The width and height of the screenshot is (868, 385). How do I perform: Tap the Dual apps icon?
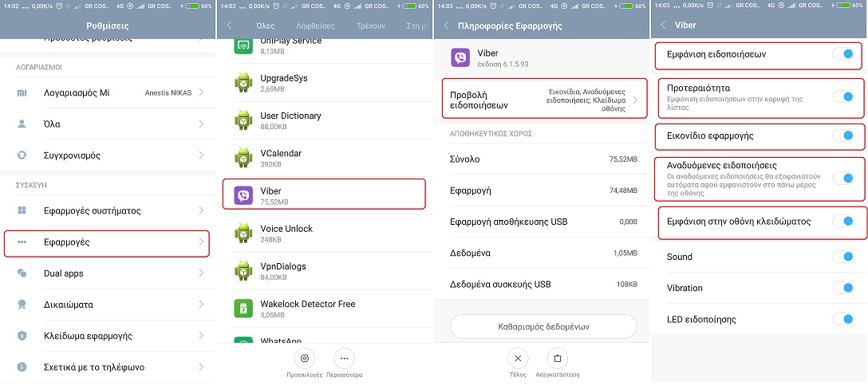(22, 273)
